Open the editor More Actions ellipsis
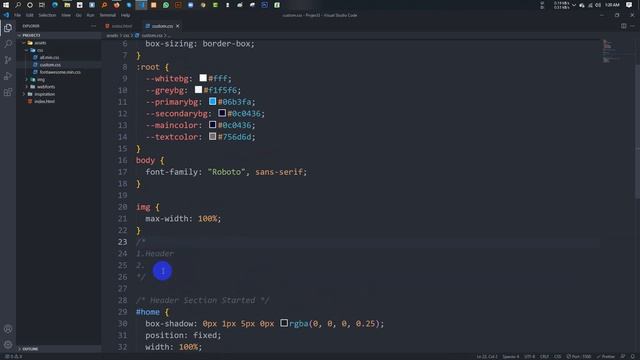The height and width of the screenshot is (360, 640). coord(632,26)
